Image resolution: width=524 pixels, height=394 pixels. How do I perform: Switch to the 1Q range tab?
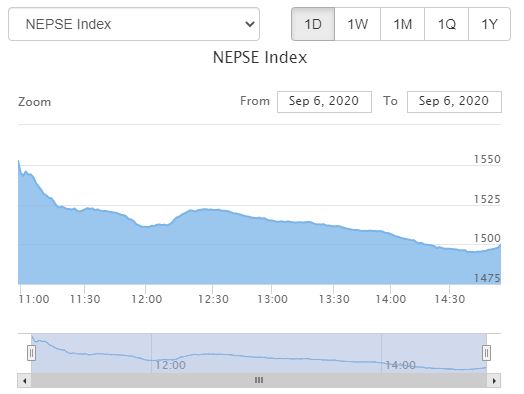(x=446, y=24)
